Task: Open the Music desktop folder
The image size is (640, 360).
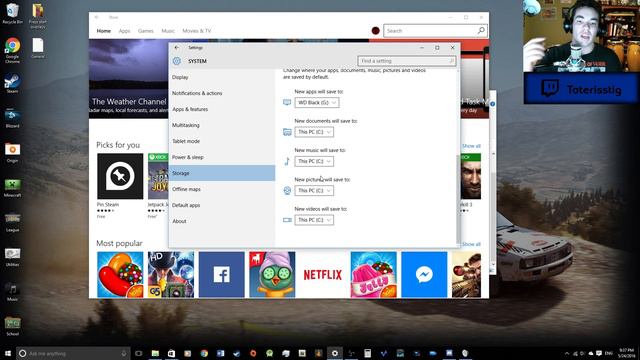Action: (x=12, y=292)
